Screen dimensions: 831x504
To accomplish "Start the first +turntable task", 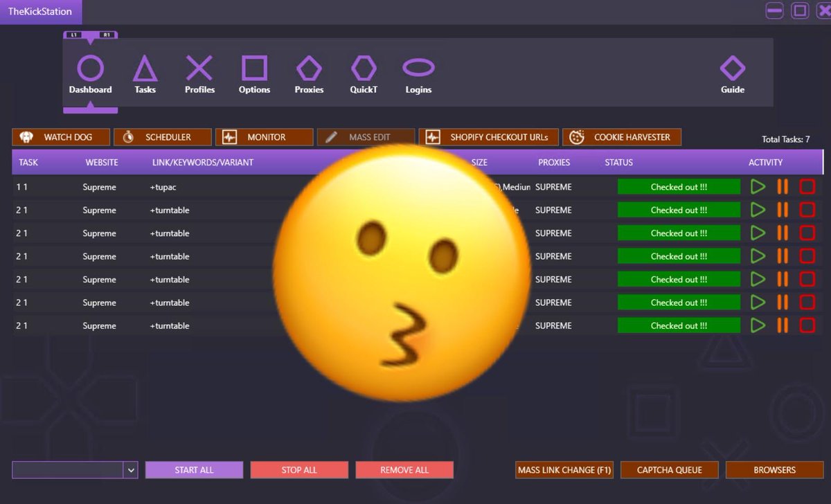I will (758, 210).
